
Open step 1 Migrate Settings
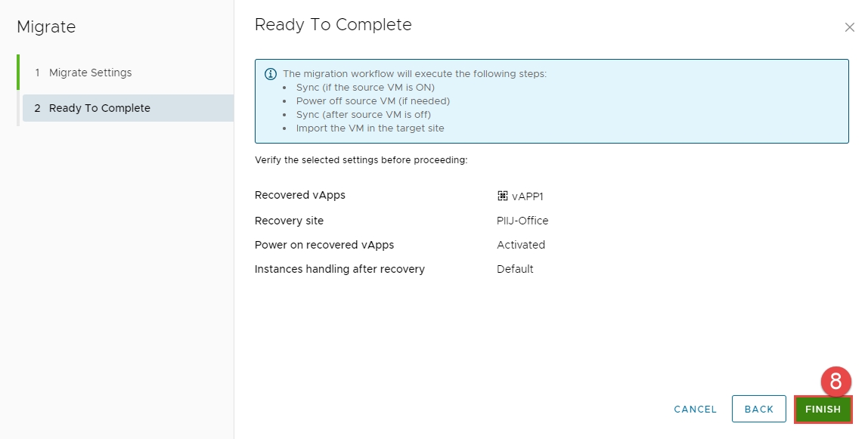(x=90, y=73)
